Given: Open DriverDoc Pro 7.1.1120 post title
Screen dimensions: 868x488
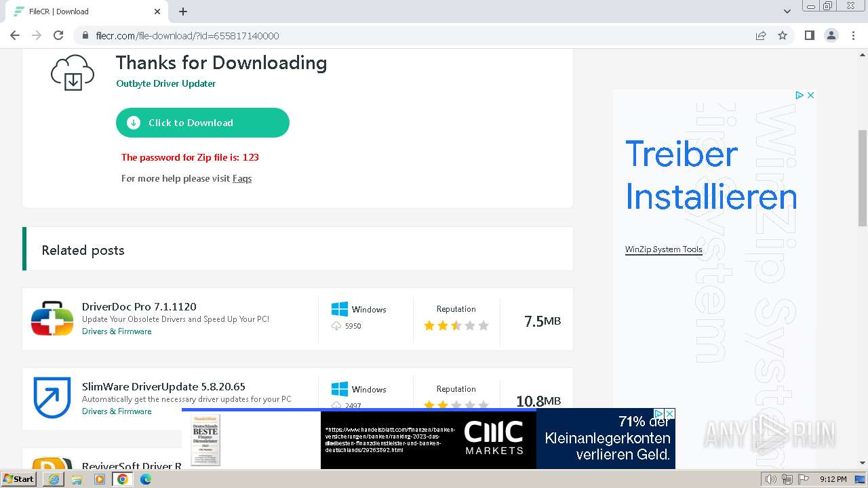Looking at the screenshot, I should click(139, 306).
